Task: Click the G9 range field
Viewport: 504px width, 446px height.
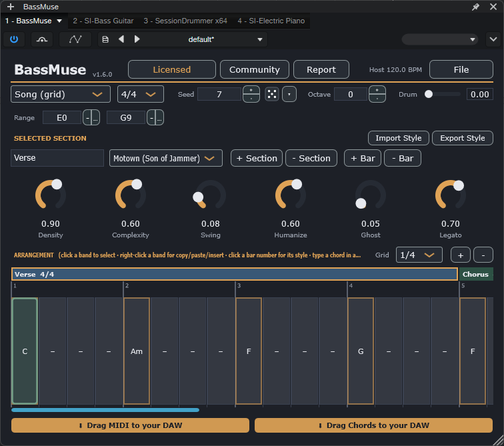Action: (126, 117)
